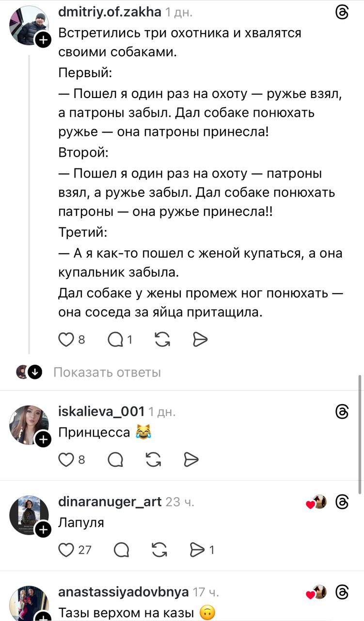Open iskalieva_001 username profile link
This screenshot has height=621, width=364.
pyautogui.click(x=101, y=411)
